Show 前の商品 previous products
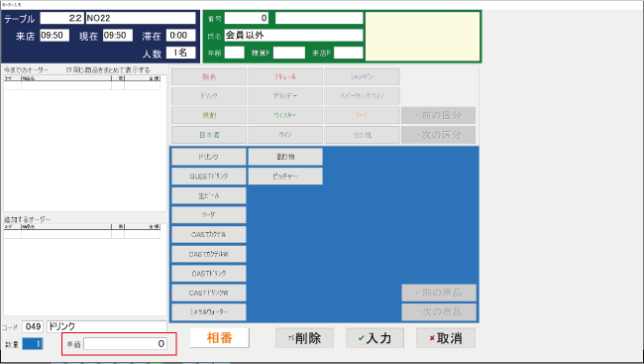 point(439,293)
